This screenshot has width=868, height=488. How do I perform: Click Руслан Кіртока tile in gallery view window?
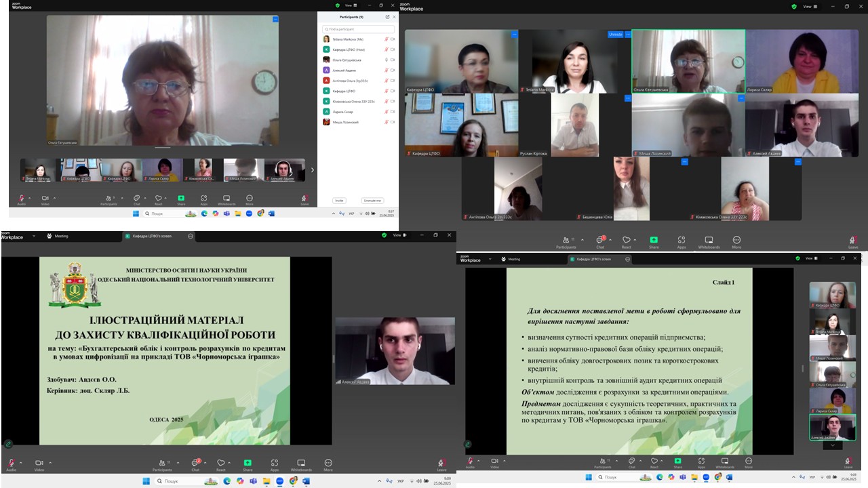click(575, 125)
